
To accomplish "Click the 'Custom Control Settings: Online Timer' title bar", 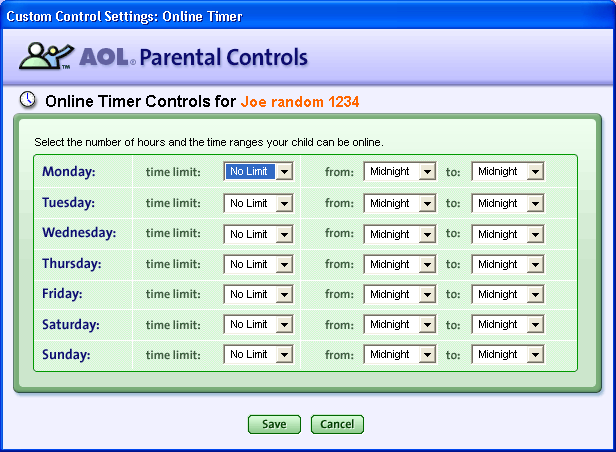I will point(308,16).
